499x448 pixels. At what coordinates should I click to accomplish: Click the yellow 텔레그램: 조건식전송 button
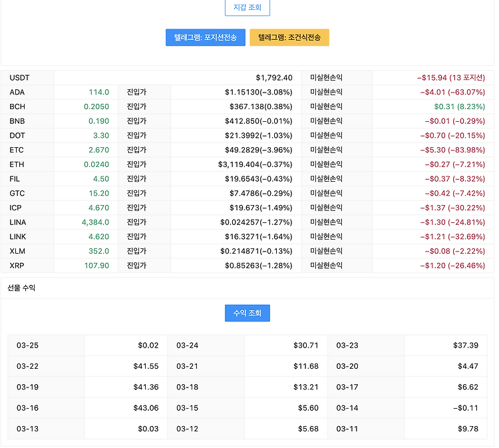point(289,37)
